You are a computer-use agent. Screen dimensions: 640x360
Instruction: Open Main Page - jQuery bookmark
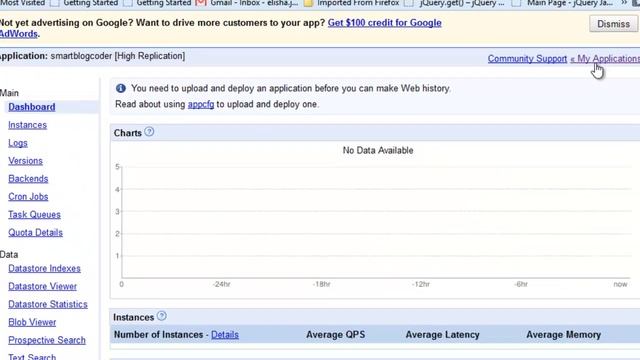point(562,3)
